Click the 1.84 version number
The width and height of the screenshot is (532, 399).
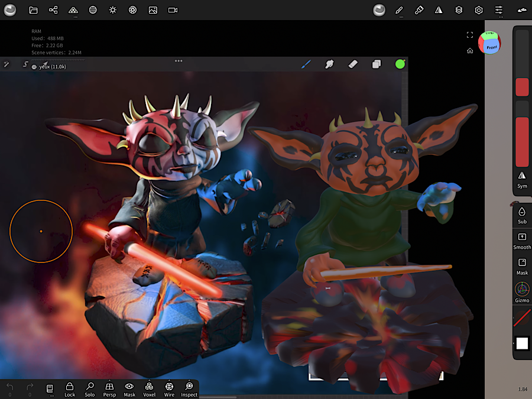523,389
